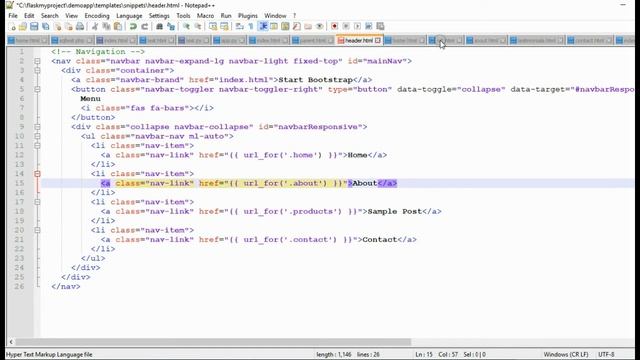Show the Function List panel icon
This screenshot has width=640, height=360.
pyautogui.click(x=297, y=27)
